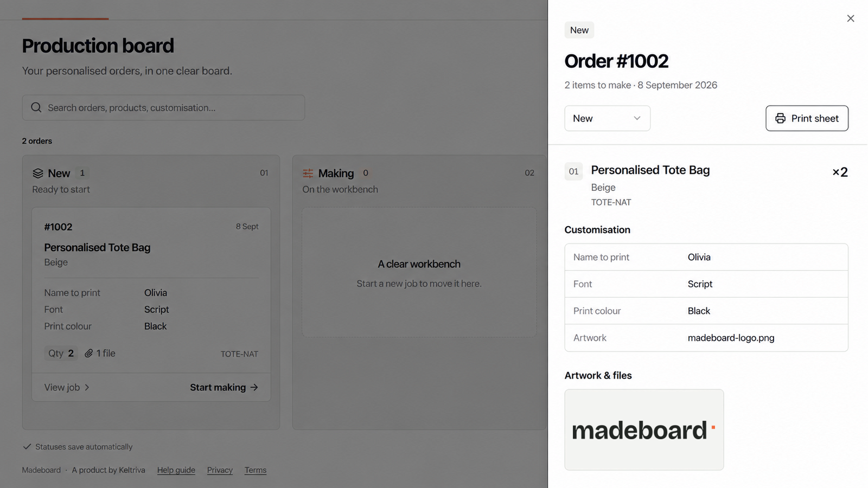
Task: Focus the search orders input field
Action: point(163,107)
